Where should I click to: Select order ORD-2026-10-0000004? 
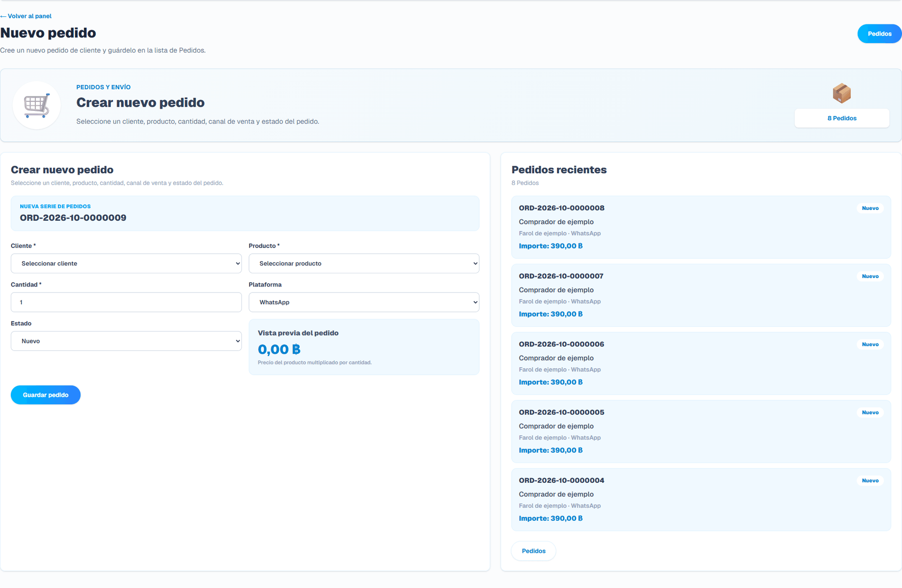(701, 500)
